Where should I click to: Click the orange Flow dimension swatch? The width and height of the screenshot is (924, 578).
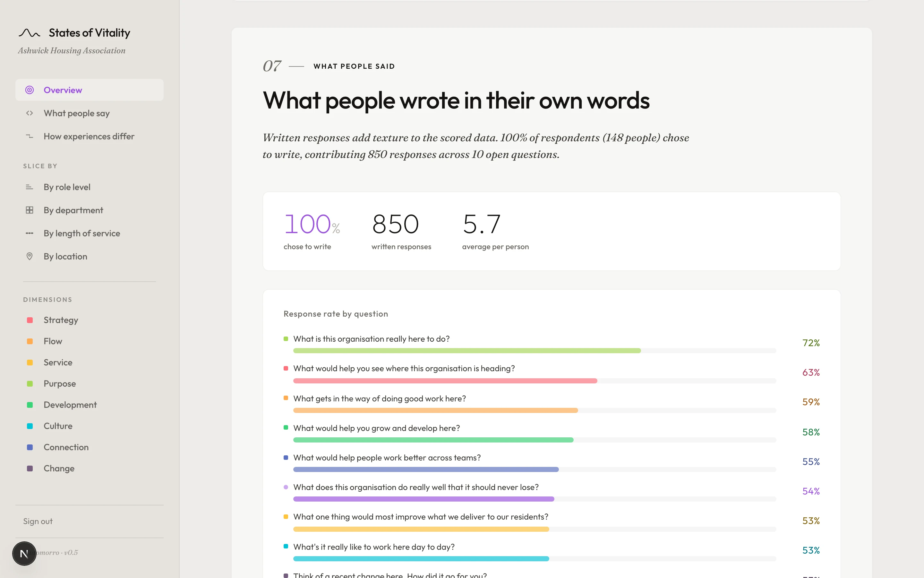click(x=30, y=341)
